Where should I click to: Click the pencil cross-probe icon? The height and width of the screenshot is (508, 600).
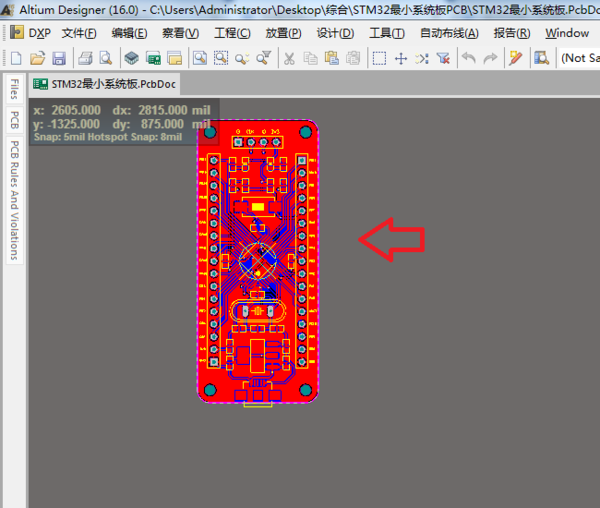(x=516, y=59)
